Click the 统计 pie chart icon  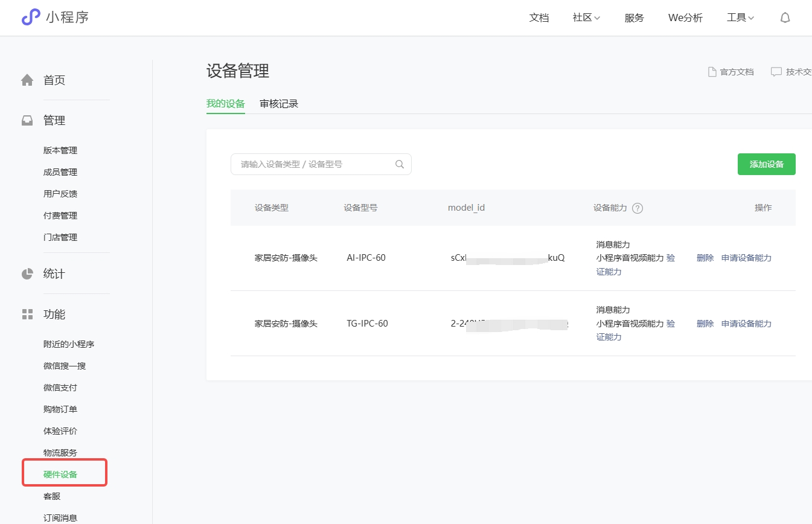click(27, 274)
